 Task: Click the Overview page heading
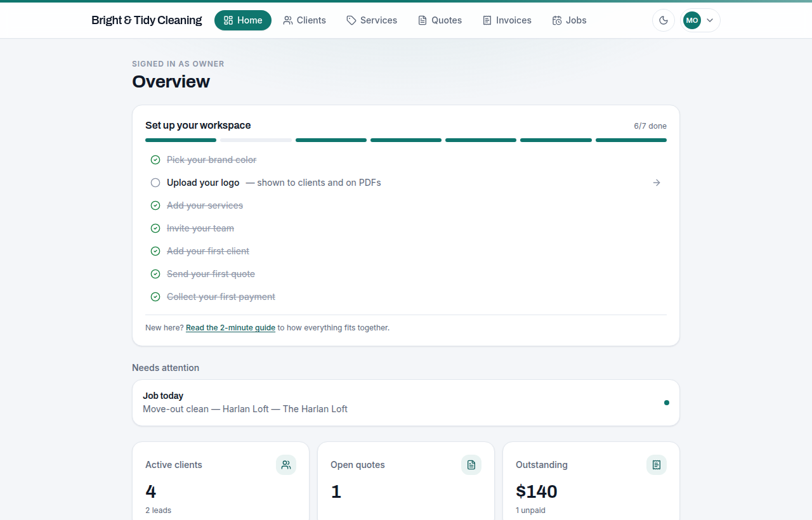click(171, 82)
